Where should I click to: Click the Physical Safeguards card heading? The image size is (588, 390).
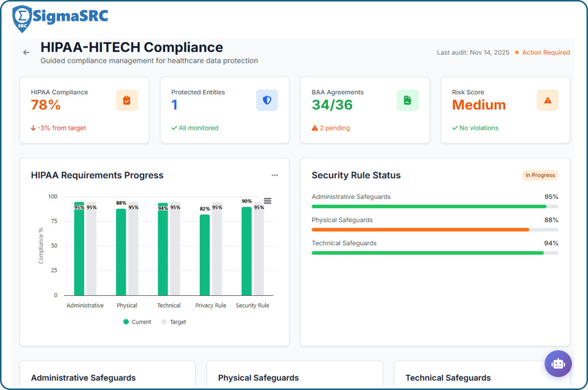[x=258, y=378]
